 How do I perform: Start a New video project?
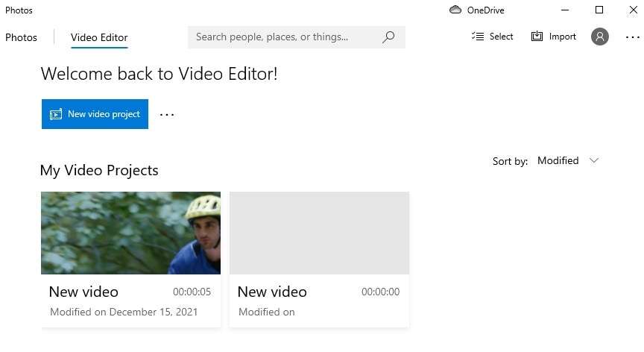(95, 114)
